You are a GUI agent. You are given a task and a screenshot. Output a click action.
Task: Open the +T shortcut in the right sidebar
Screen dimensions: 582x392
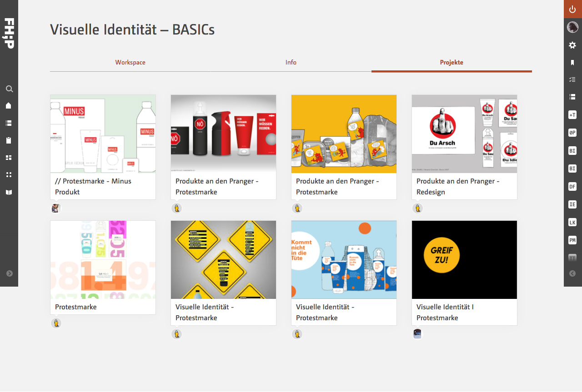tap(572, 115)
